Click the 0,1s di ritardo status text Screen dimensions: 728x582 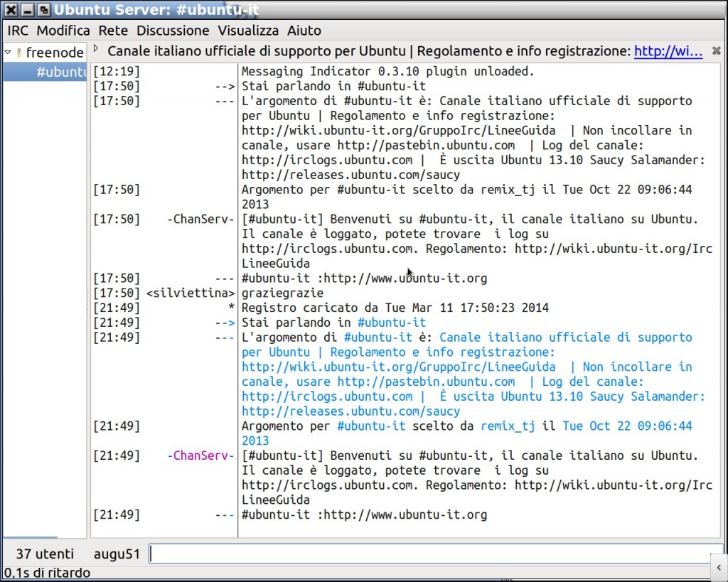click(47, 573)
